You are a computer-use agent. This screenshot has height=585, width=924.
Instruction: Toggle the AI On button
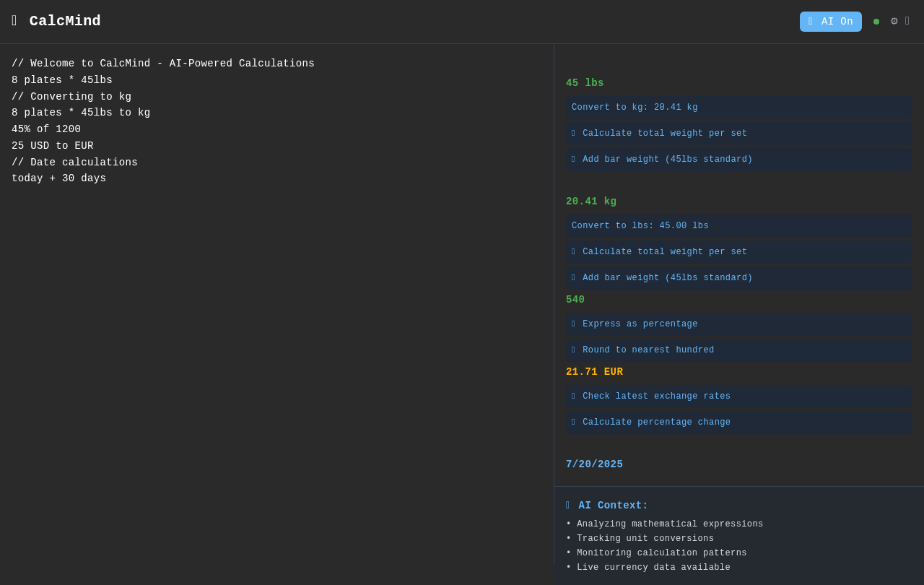click(830, 22)
